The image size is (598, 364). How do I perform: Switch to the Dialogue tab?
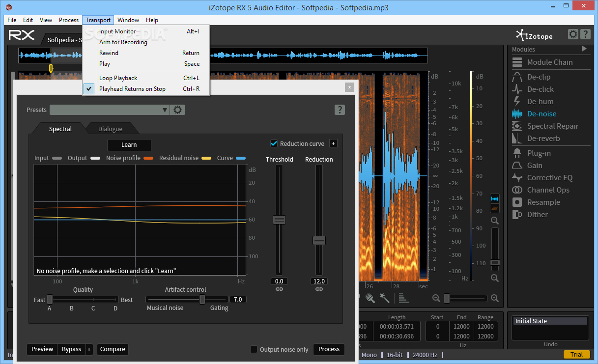click(x=110, y=129)
